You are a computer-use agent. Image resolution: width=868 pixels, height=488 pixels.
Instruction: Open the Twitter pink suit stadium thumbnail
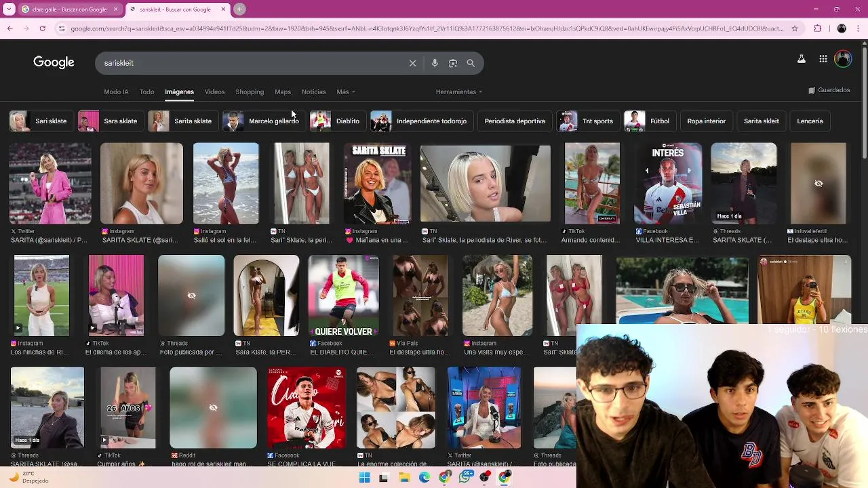(x=50, y=183)
